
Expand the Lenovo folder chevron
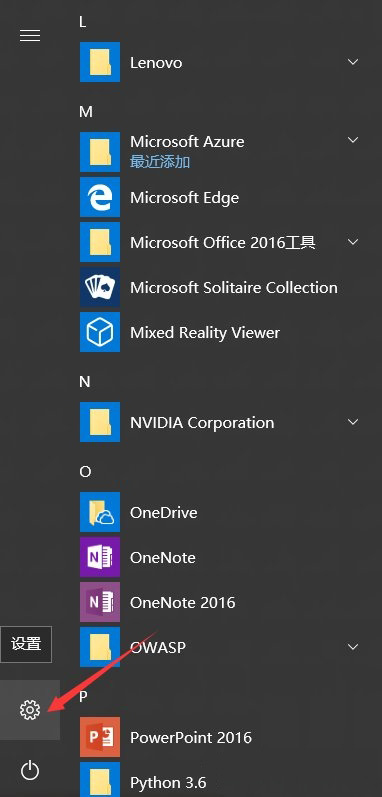pyautogui.click(x=353, y=62)
